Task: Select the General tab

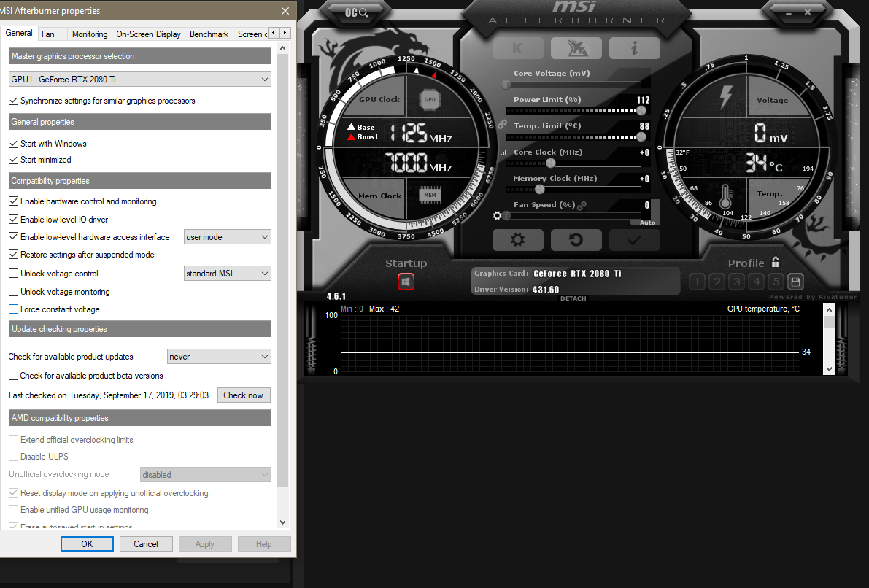Action: click(x=19, y=33)
